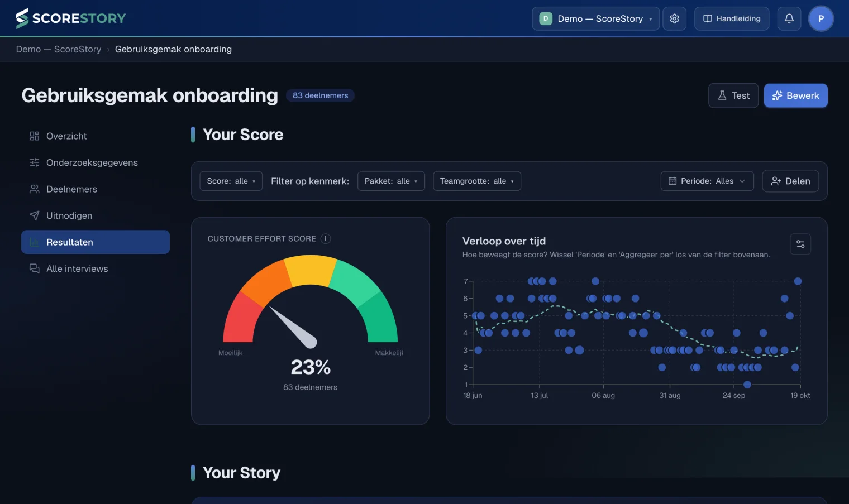This screenshot has width=849, height=504.
Task: Click the notification bell icon
Action: tap(789, 18)
